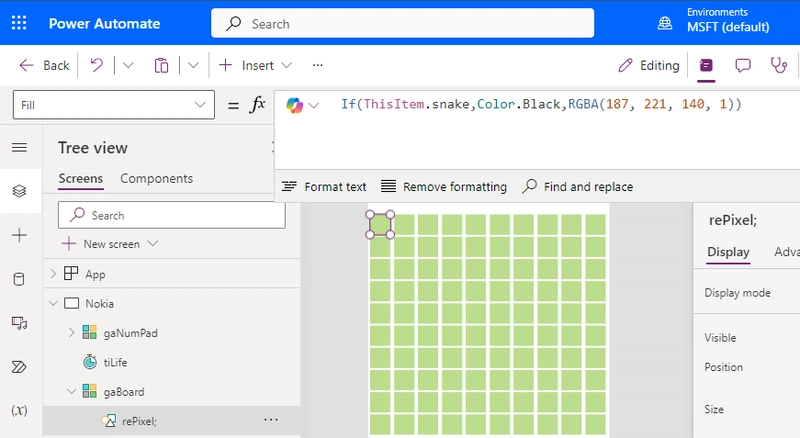Open the App checker stethoscope icon
The height and width of the screenshot is (438, 800).
(x=779, y=65)
